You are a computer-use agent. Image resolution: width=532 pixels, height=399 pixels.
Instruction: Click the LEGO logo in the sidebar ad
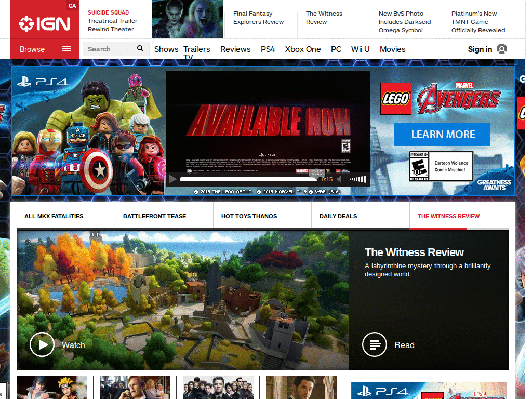[395, 99]
